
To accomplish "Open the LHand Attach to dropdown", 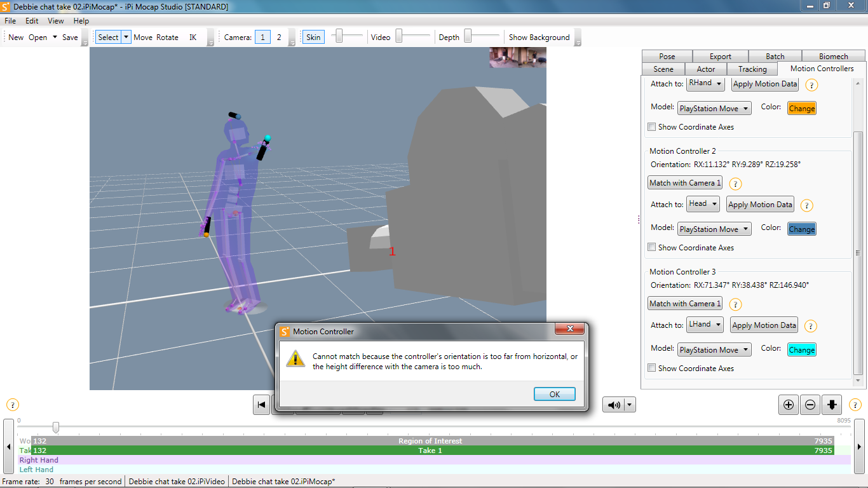I will [705, 325].
